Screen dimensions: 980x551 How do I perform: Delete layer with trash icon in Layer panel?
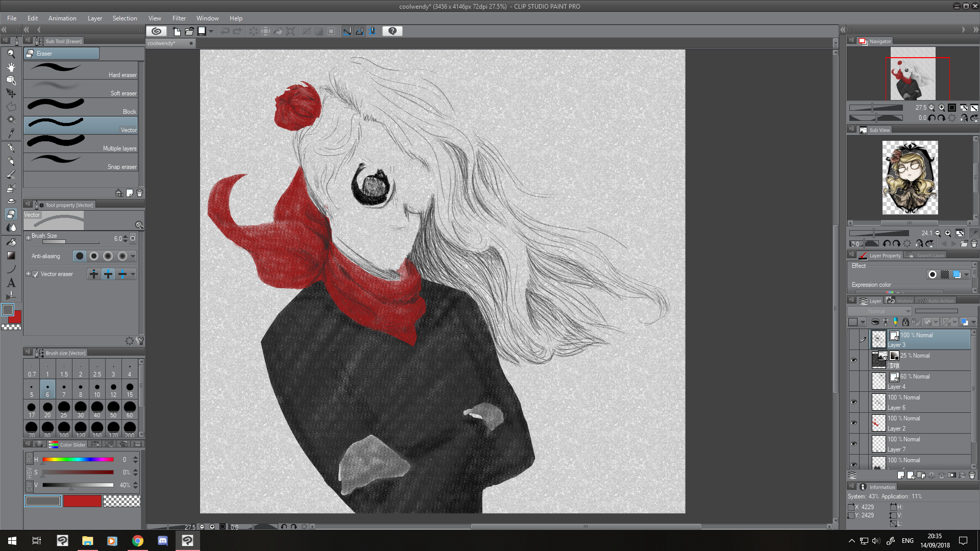click(972, 475)
